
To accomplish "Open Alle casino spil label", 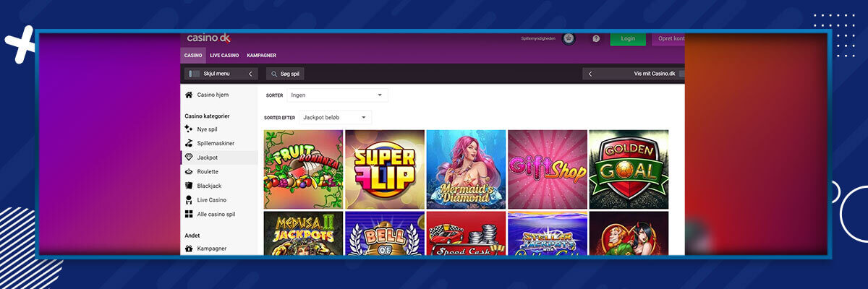I will pos(216,214).
